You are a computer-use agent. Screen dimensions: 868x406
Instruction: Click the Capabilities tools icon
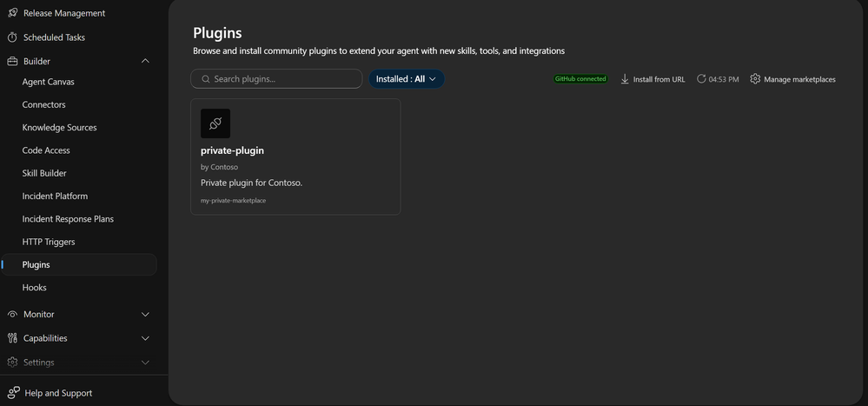pyautogui.click(x=12, y=338)
